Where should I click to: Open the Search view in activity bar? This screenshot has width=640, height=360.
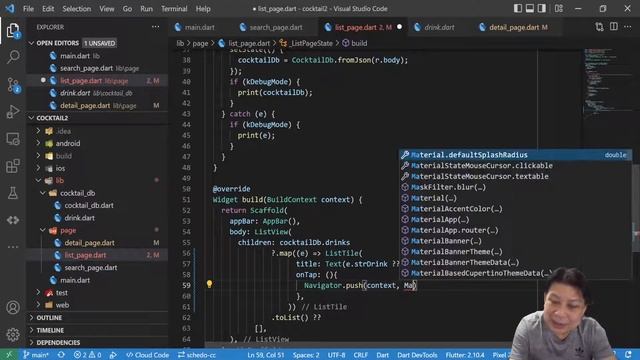13,57
